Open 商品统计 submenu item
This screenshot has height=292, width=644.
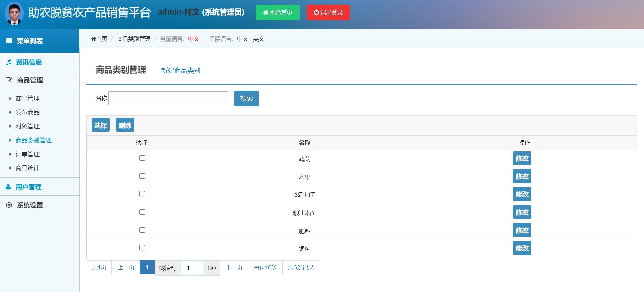[x=27, y=168]
